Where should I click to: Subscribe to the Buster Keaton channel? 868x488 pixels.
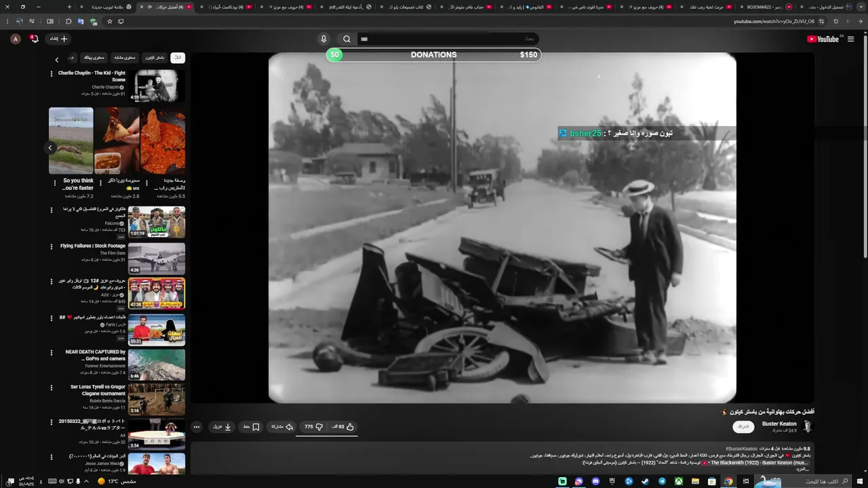click(x=744, y=427)
